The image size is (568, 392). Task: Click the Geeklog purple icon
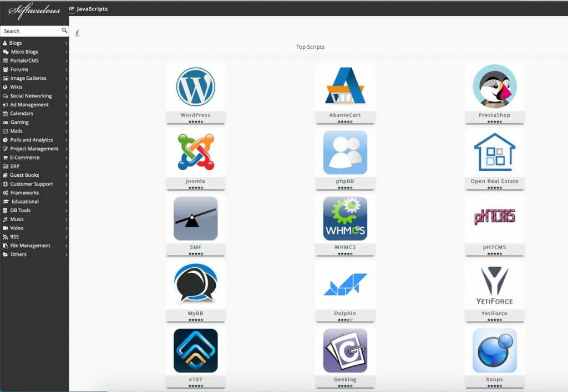tap(345, 350)
